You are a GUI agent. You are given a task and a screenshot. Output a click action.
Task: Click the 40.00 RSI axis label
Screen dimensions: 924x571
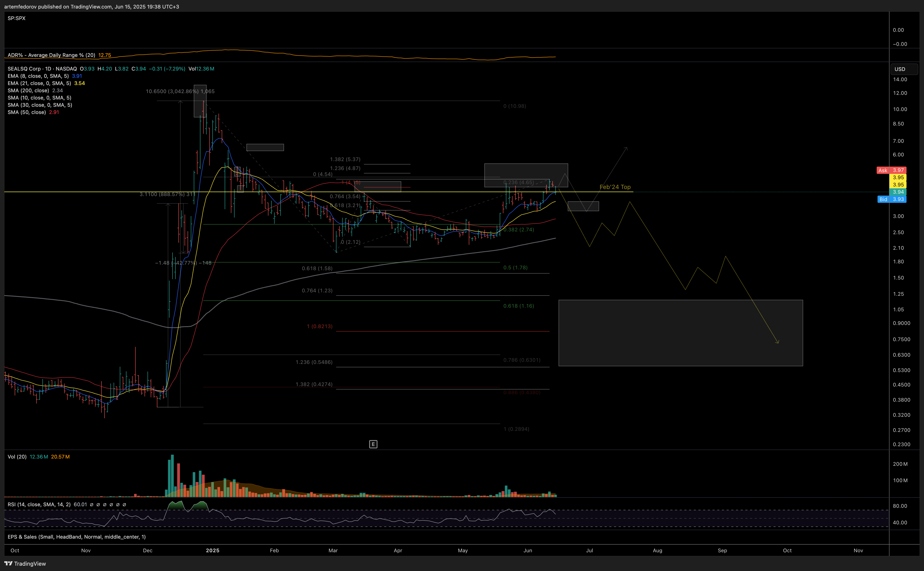(900, 523)
